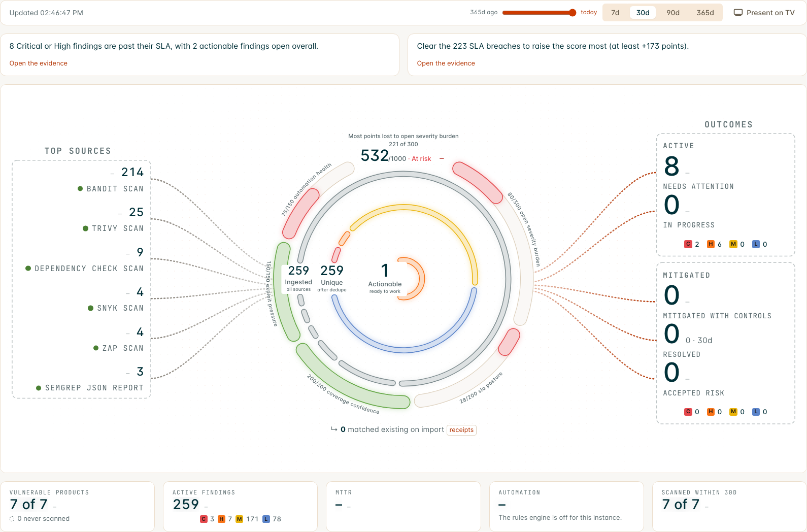The height and width of the screenshot is (532, 807).
Task: Click the Present on TV button
Action: pyautogui.click(x=764, y=13)
